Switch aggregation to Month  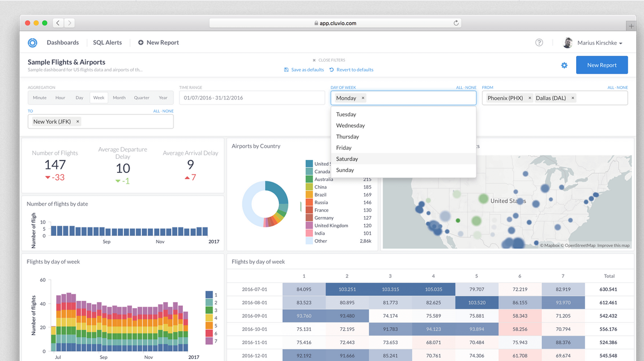119,98
